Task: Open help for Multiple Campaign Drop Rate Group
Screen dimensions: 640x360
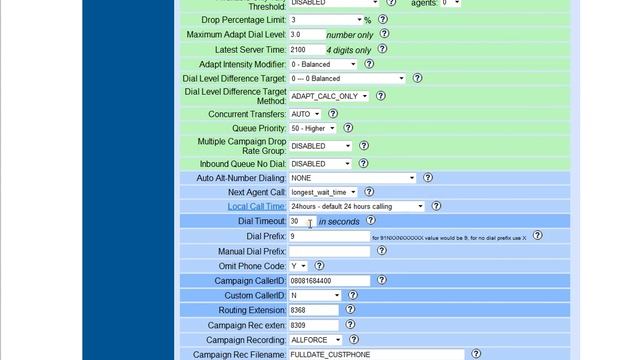Action: tap(364, 146)
